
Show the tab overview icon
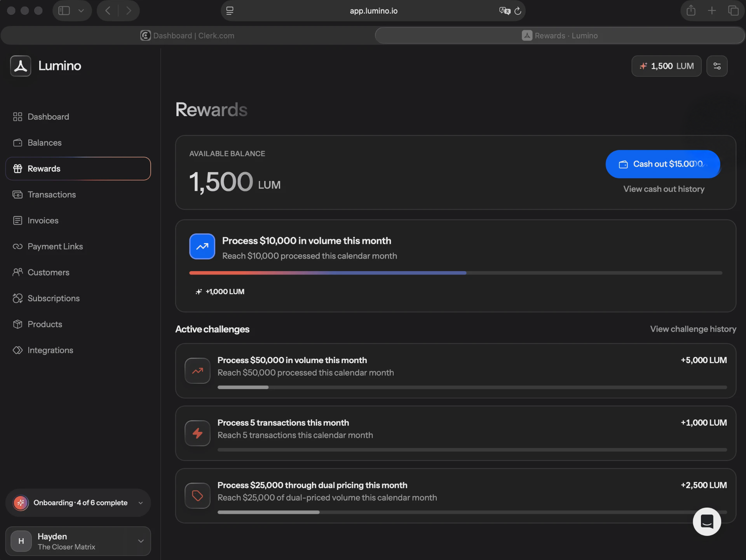coord(733,11)
